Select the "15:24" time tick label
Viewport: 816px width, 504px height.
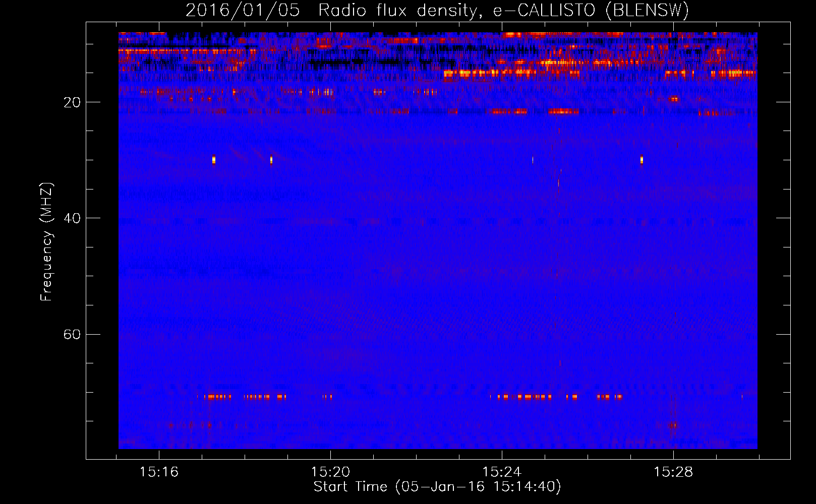point(502,472)
